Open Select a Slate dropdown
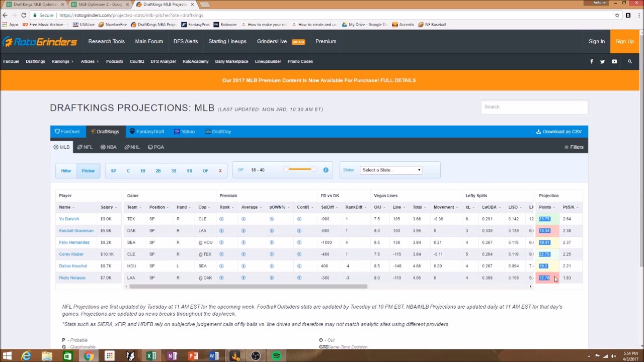 tap(391, 170)
